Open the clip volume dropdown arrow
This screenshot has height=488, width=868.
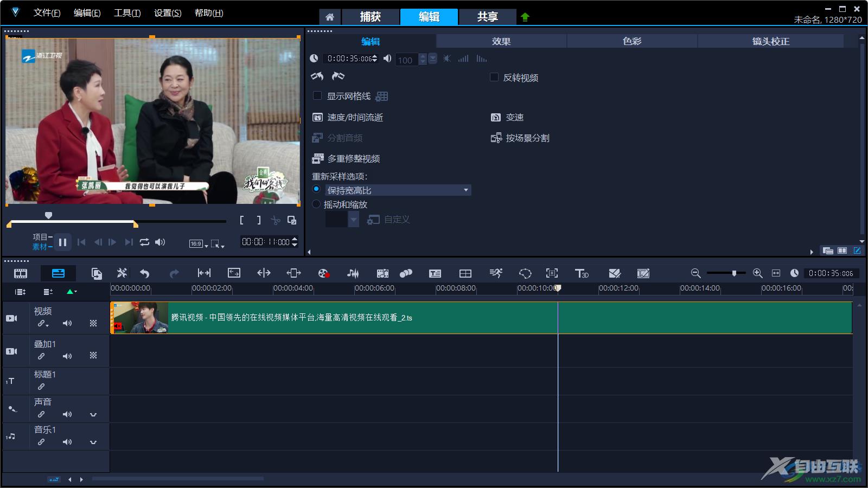pos(432,59)
